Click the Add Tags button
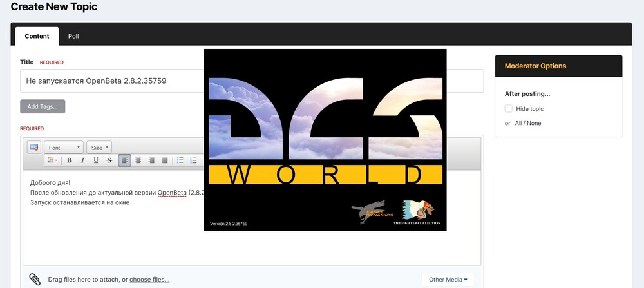 click(43, 106)
